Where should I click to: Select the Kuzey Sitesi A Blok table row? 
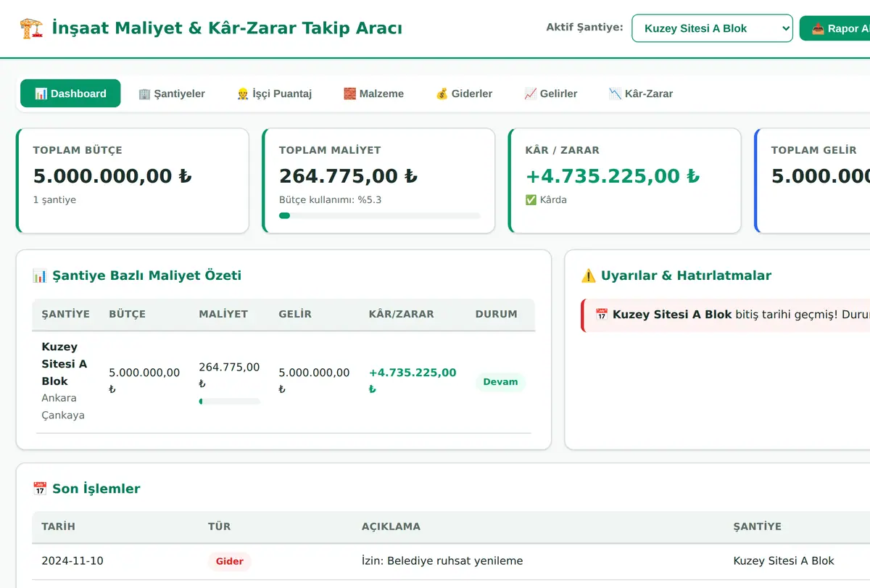click(x=283, y=381)
